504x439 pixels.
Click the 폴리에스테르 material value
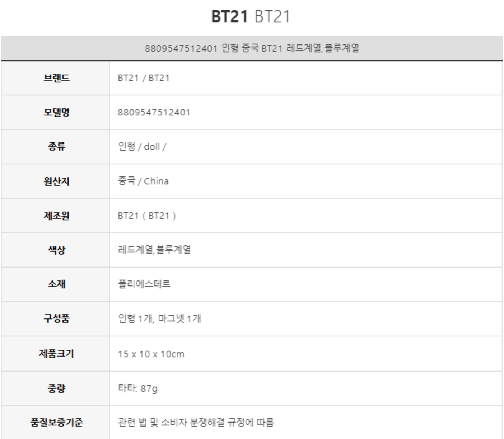(144, 284)
